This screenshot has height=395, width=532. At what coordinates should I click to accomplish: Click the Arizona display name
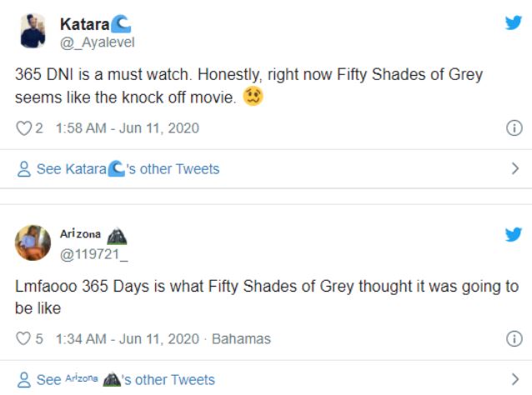[80, 233]
